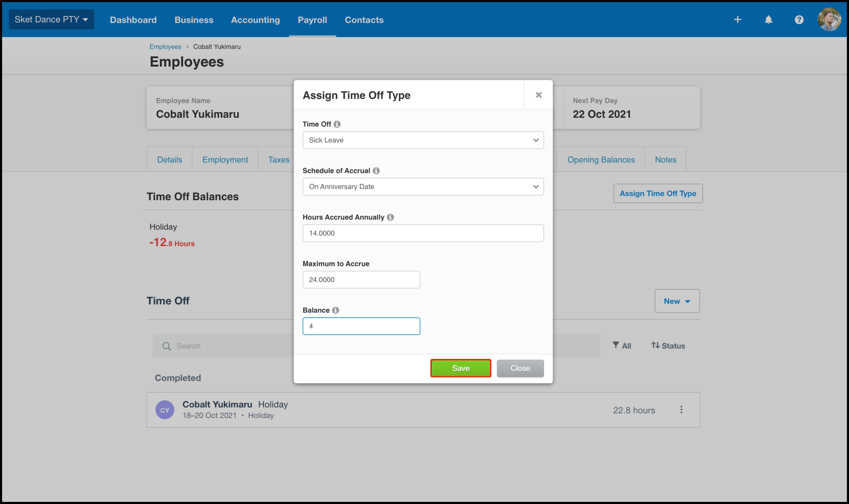Click the plus icon in top bar
The image size is (849, 504).
[737, 20]
